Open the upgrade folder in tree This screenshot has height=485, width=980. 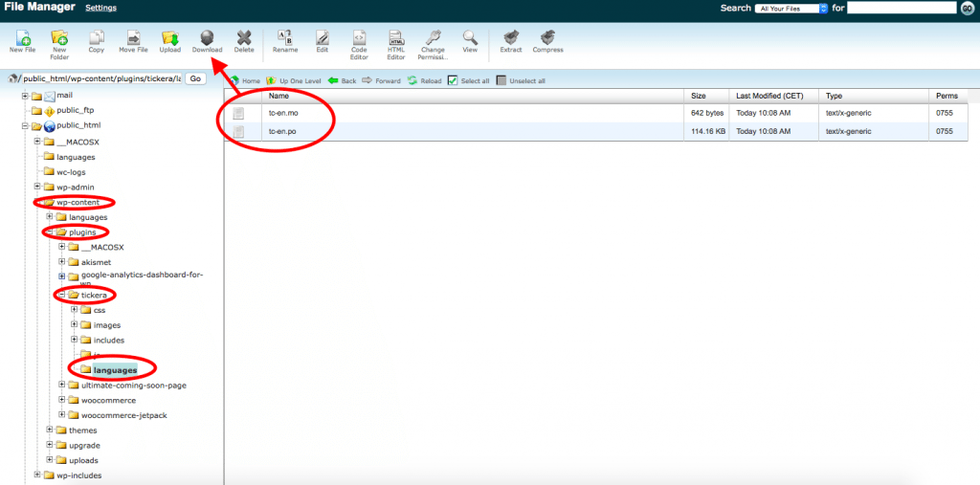pyautogui.click(x=84, y=445)
